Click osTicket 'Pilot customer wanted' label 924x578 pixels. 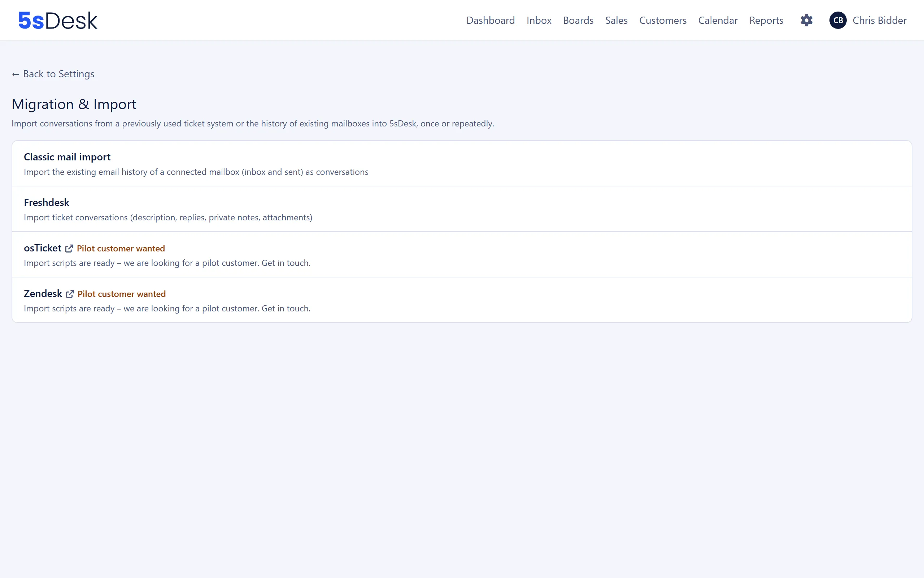121,249
